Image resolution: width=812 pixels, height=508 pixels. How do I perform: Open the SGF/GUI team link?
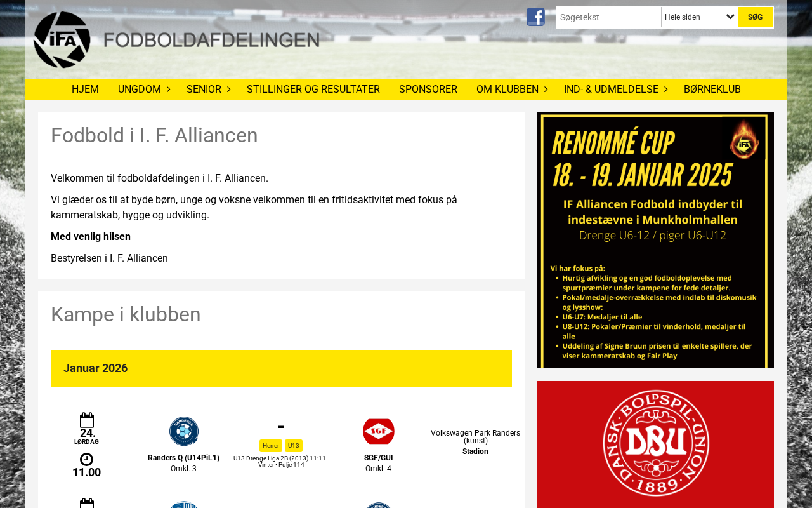(x=379, y=458)
